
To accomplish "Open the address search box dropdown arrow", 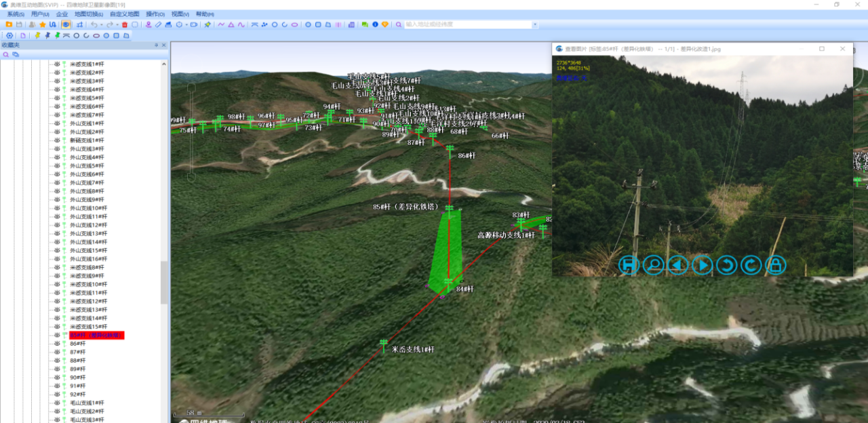I will pos(534,24).
